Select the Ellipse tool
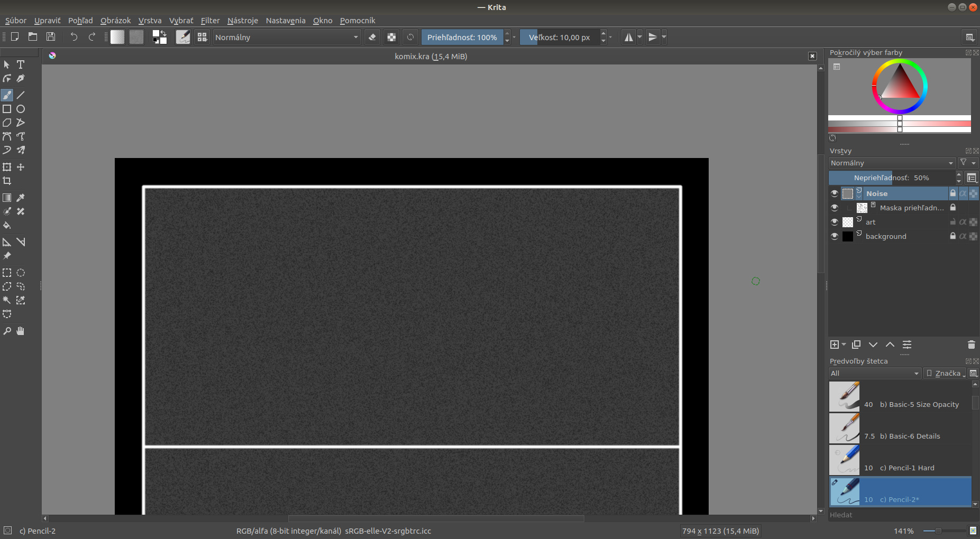The height and width of the screenshot is (539, 980). (x=21, y=109)
